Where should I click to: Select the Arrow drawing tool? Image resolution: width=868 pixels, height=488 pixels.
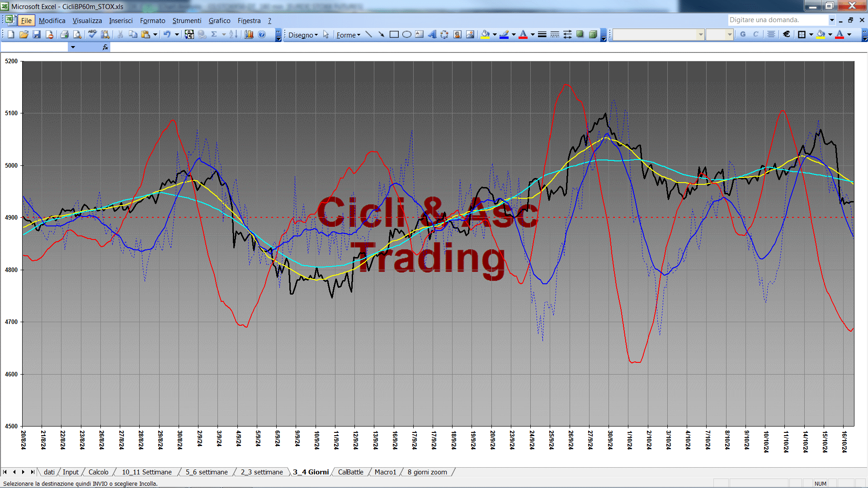[381, 34]
